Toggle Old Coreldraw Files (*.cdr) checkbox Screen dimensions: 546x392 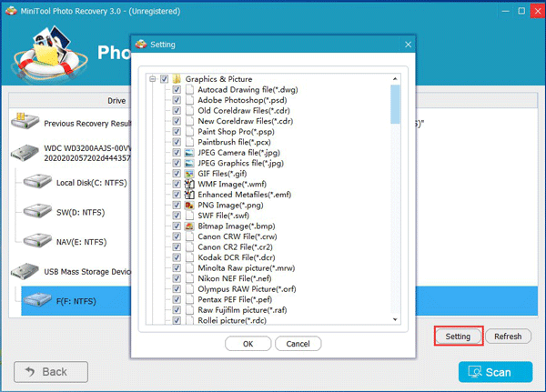point(177,110)
